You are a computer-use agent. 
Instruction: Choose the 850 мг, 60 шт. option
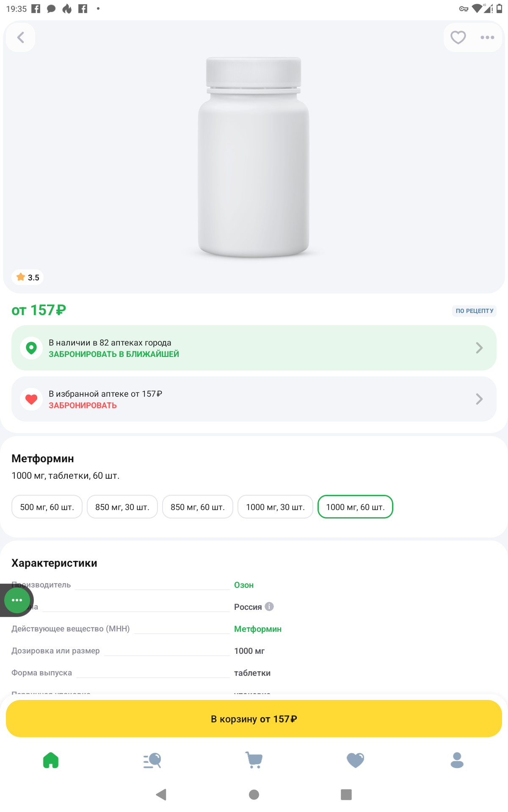[x=198, y=507]
